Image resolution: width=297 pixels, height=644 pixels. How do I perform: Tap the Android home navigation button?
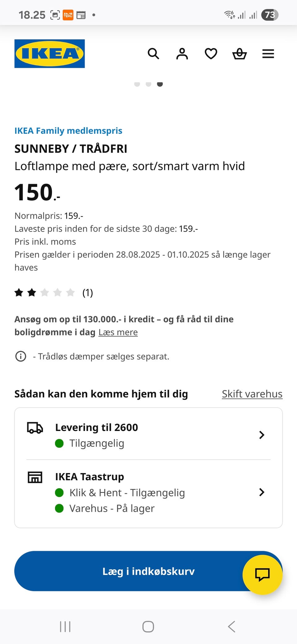click(148, 626)
